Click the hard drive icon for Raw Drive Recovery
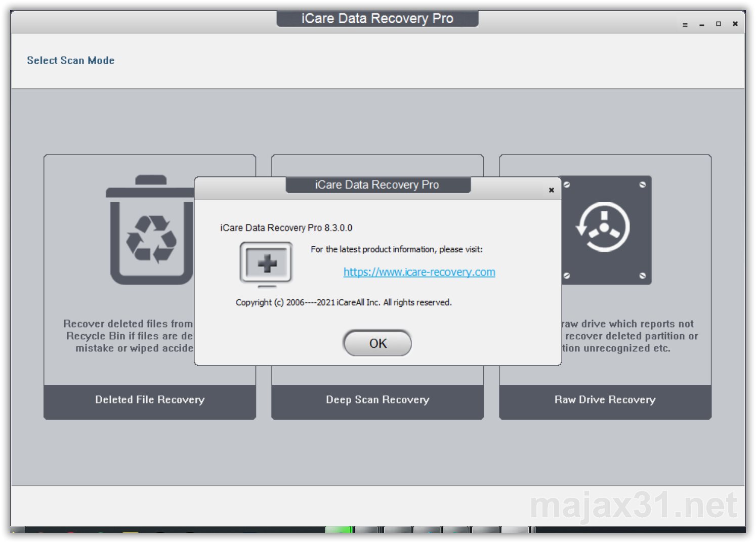Viewport: 756px width, 543px height. coord(605,230)
